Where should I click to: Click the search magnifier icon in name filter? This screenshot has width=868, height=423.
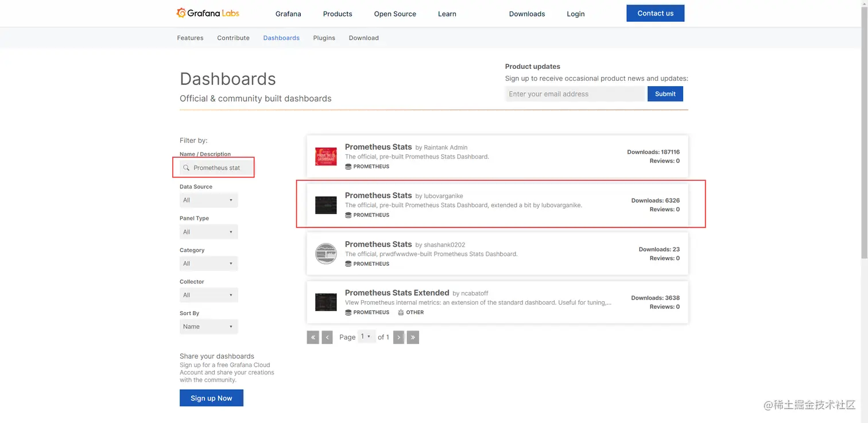[186, 168]
